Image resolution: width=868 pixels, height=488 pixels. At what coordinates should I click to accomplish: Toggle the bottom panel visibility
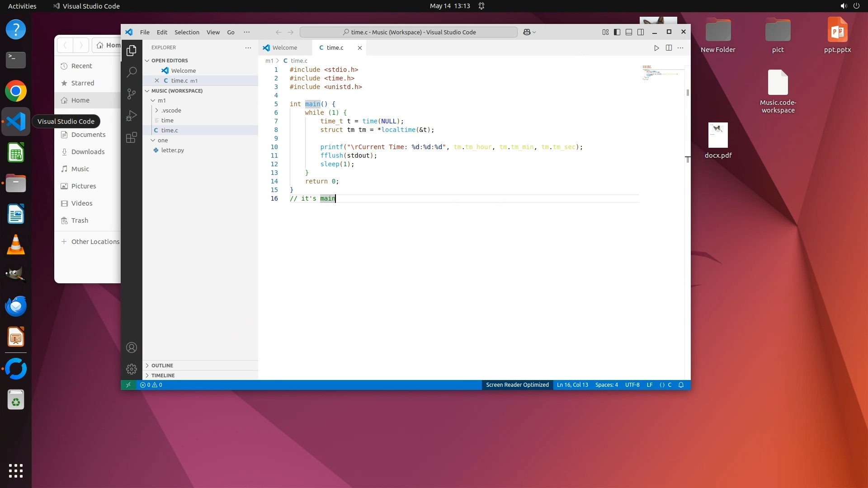pos(629,32)
